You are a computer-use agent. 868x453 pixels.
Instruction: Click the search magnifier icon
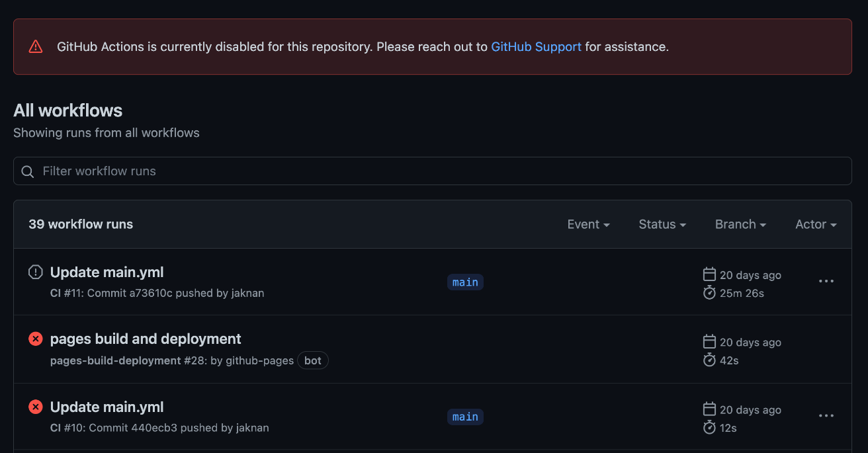coord(28,171)
